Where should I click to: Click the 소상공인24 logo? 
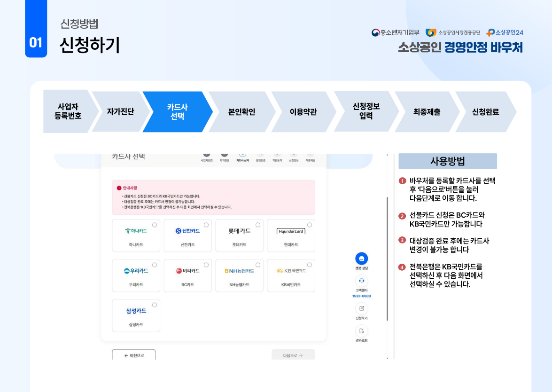point(505,33)
